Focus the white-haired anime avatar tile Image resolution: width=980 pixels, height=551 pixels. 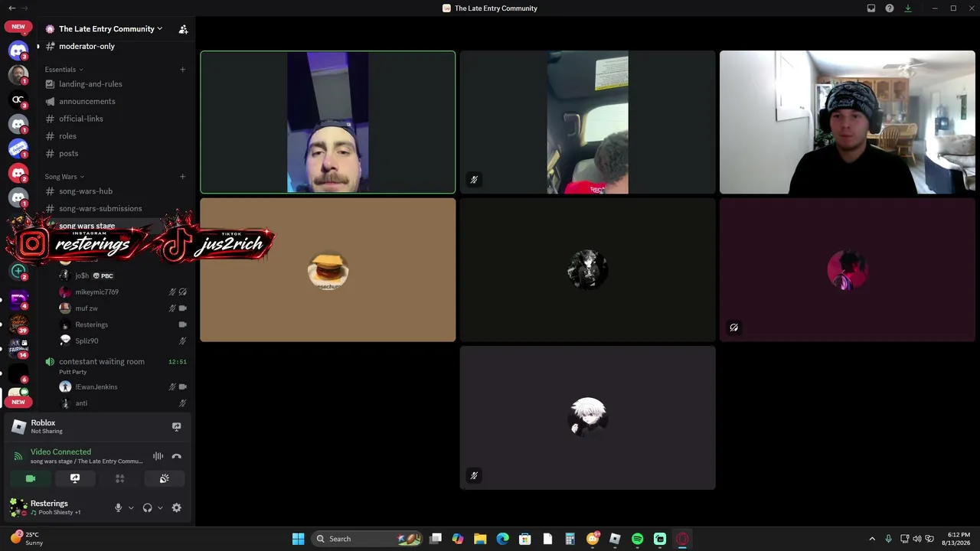[x=587, y=418]
